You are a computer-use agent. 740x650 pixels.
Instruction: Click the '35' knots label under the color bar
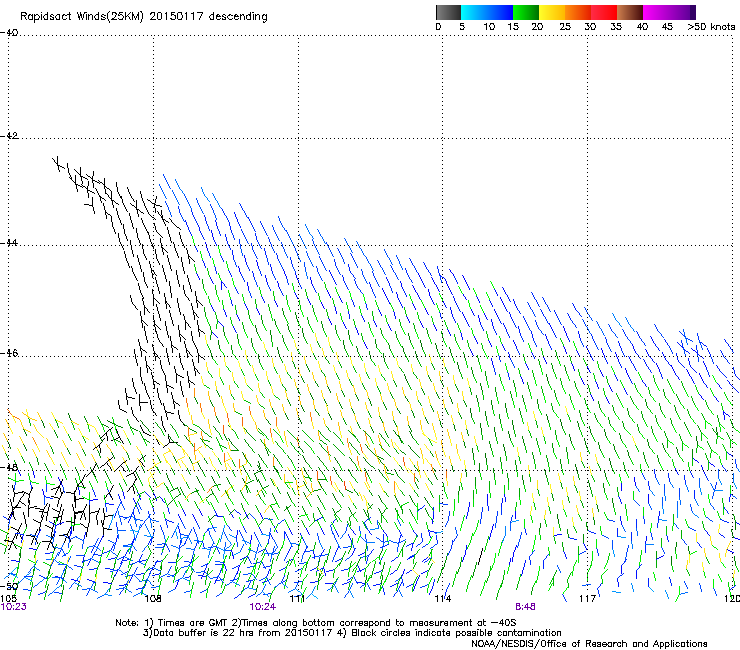616,27
